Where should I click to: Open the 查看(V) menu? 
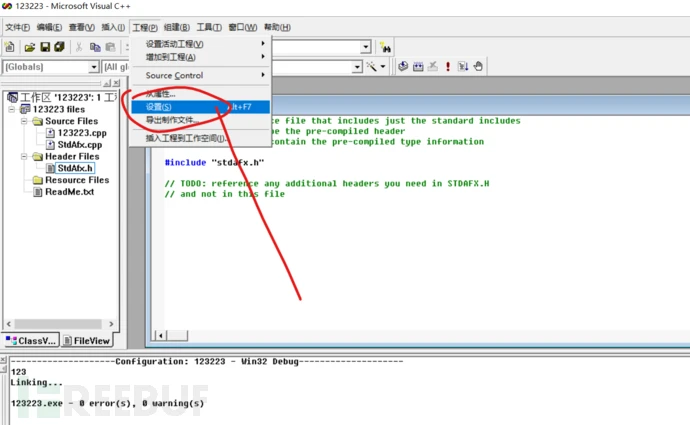[82, 27]
